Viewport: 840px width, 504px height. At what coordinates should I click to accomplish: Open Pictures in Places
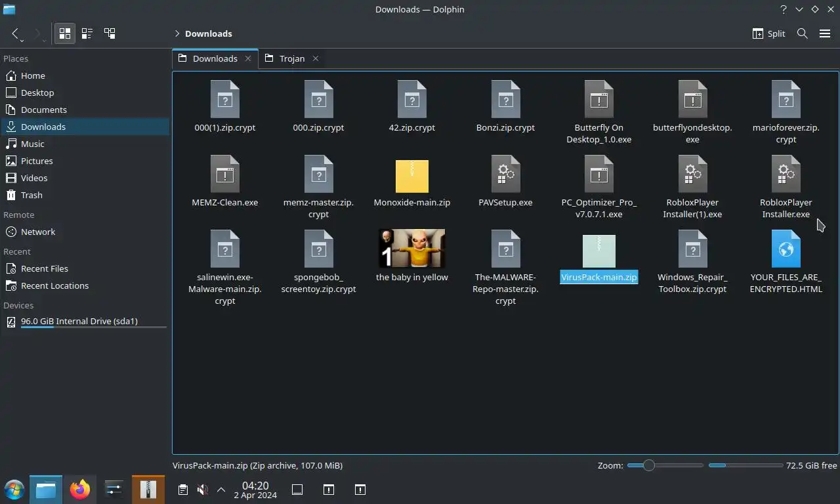(85, 161)
